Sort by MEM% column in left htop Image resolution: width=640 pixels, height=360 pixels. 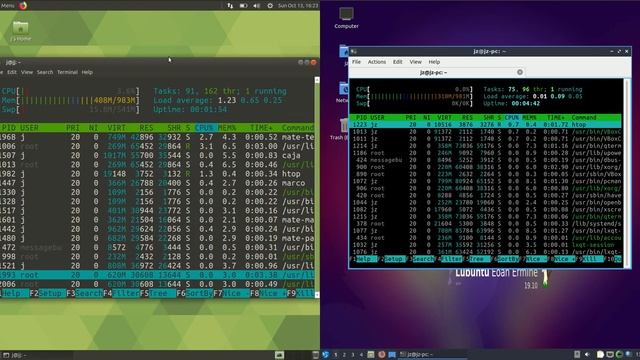click(x=227, y=128)
